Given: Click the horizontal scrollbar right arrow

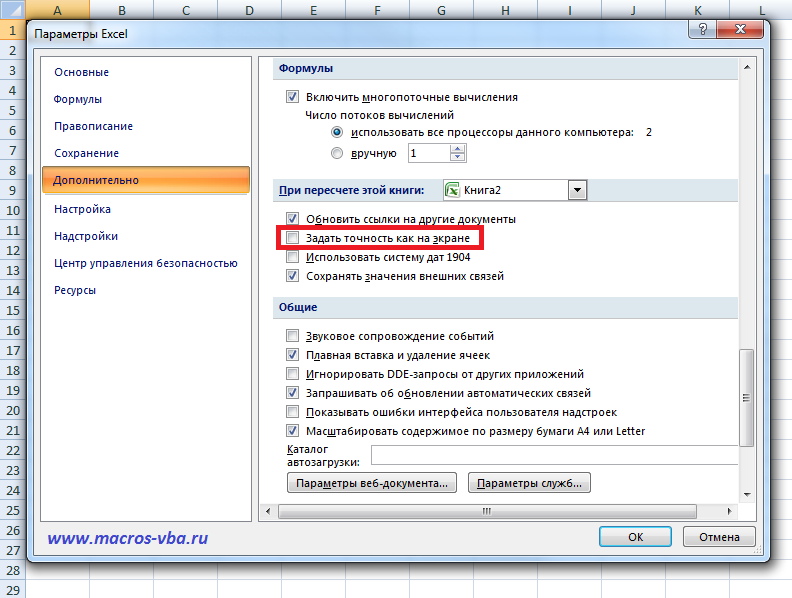Looking at the screenshot, I should [729, 511].
